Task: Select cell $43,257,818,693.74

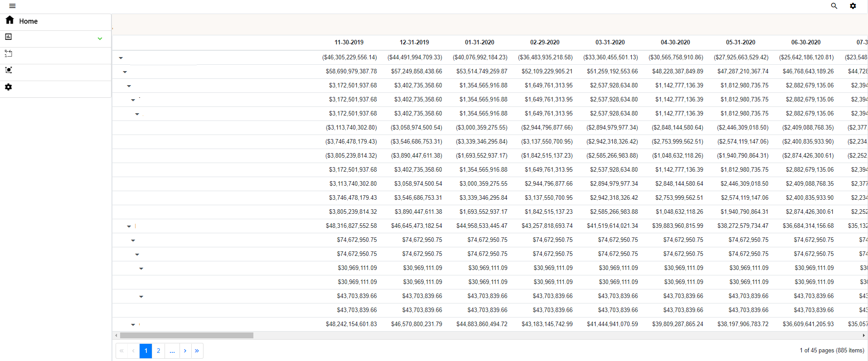Action: [547, 226]
